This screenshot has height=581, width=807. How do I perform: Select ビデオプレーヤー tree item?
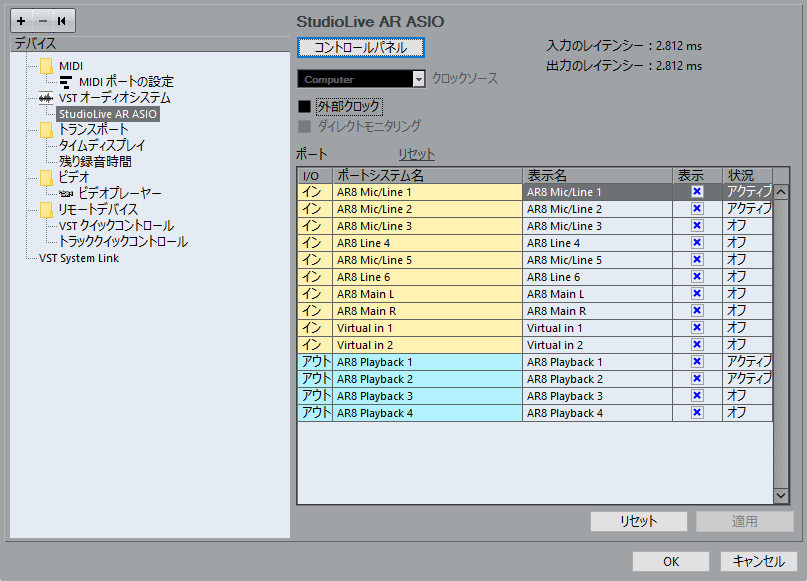click(119, 193)
